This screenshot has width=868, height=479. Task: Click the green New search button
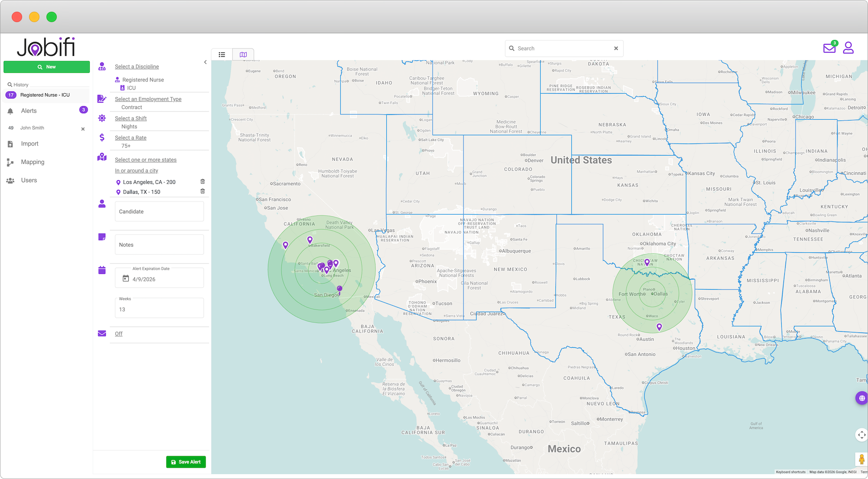click(47, 67)
